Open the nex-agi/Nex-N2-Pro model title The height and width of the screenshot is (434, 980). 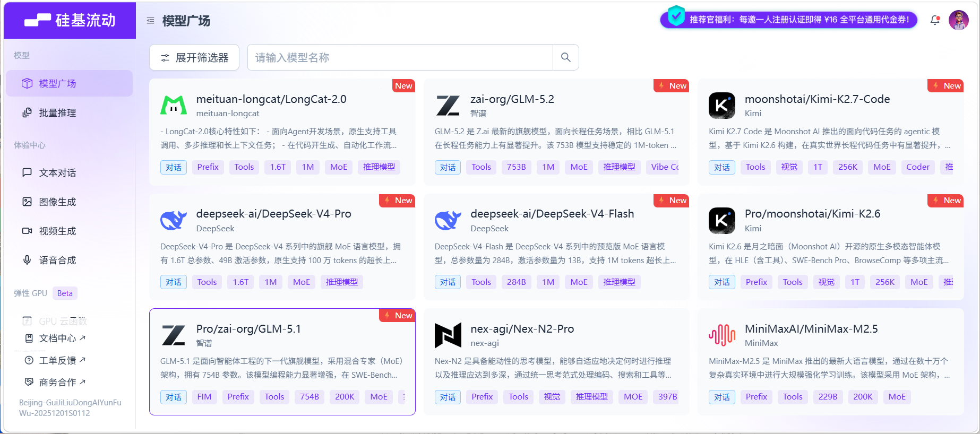(522, 329)
